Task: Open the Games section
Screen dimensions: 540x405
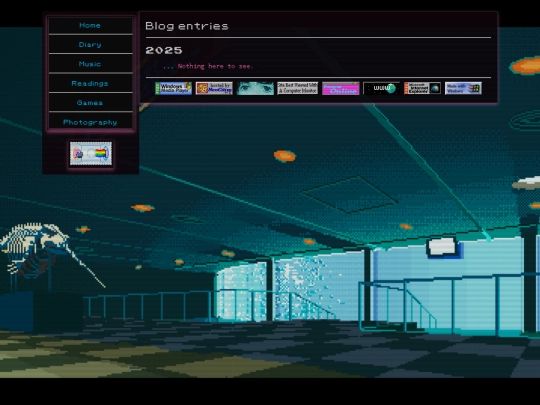Action: 90,103
